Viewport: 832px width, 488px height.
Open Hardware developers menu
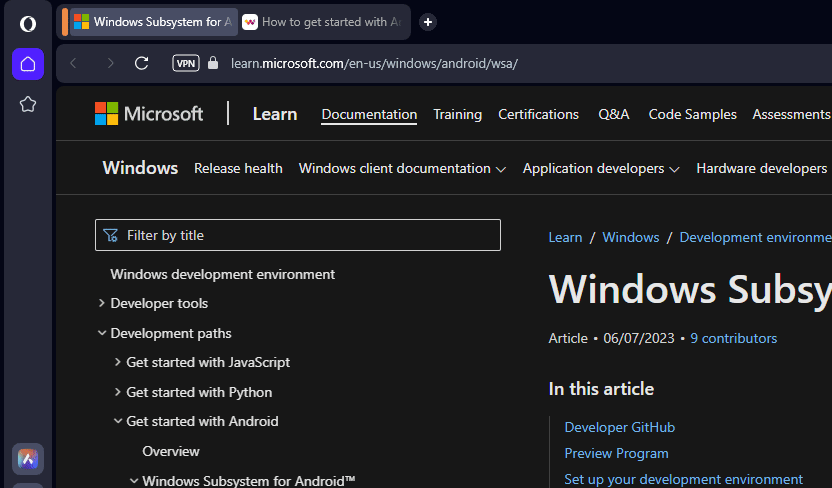pos(762,169)
